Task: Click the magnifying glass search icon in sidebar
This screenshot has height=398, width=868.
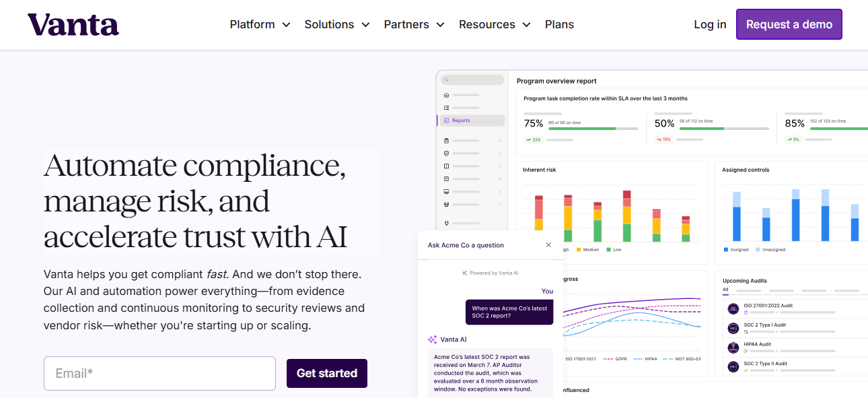Action: coord(446,79)
